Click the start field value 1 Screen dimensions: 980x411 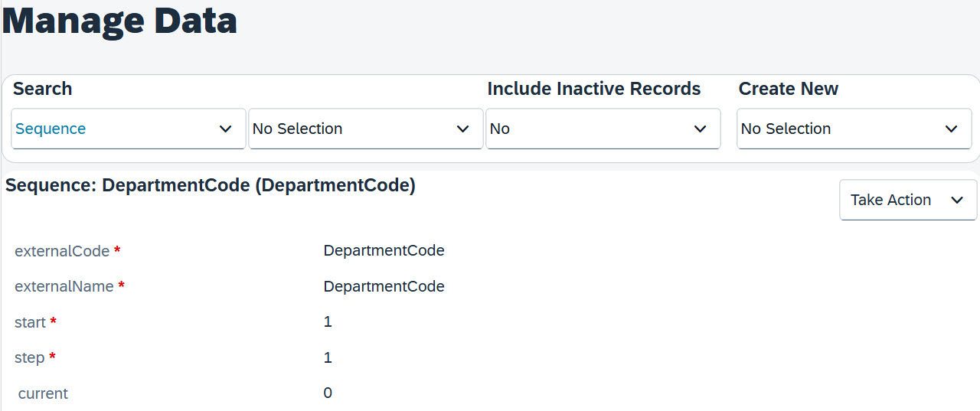tap(328, 321)
